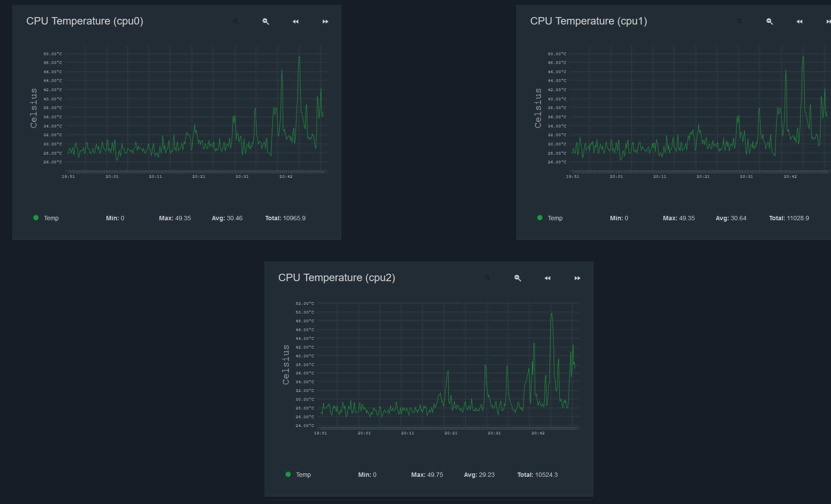The height and width of the screenshot is (504, 831).
Task: Zoom out on the cpu1 temperature chart
Action: point(770,21)
